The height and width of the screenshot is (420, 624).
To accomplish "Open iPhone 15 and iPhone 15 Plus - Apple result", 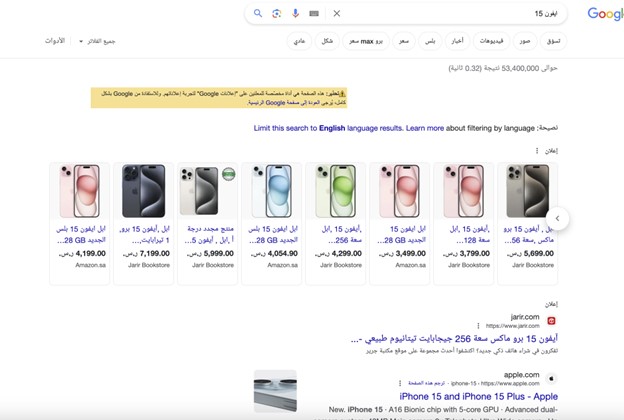I will pyautogui.click(x=479, y=397).
